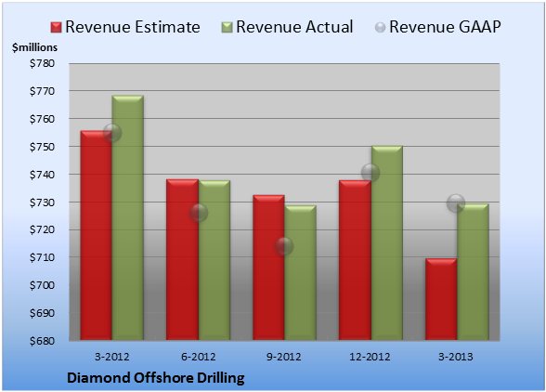Select the 'Revenue GAAP' legend label
Viewport: 546px width, 392px height.
click(x=445, y=27)
